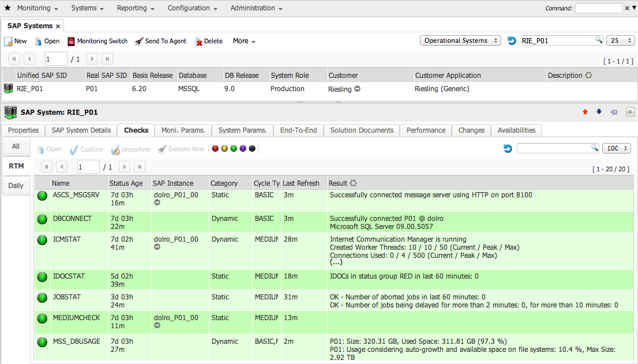Select the Daily checks side tab
This screenshot has height=364, width=638.
click(16, 185)
